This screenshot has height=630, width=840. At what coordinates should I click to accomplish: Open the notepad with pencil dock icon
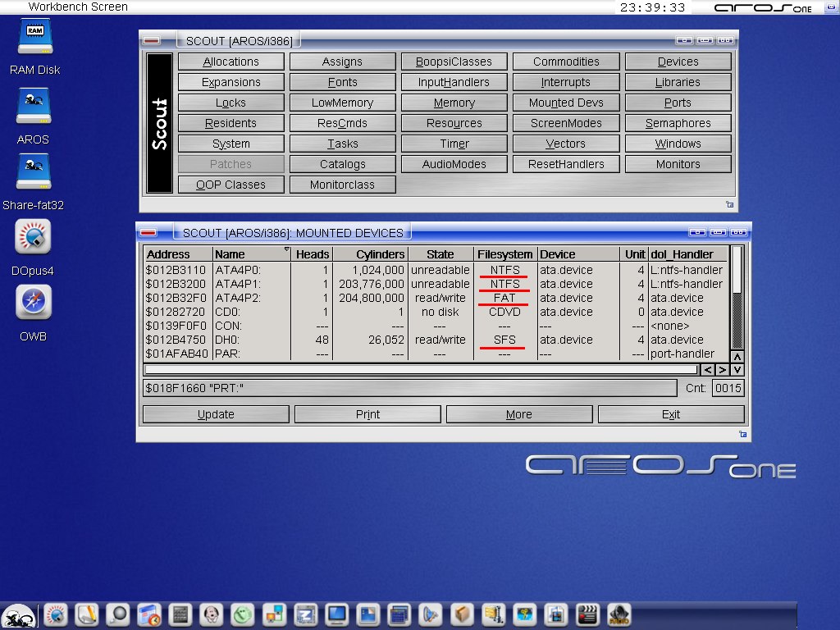(87, 614)
